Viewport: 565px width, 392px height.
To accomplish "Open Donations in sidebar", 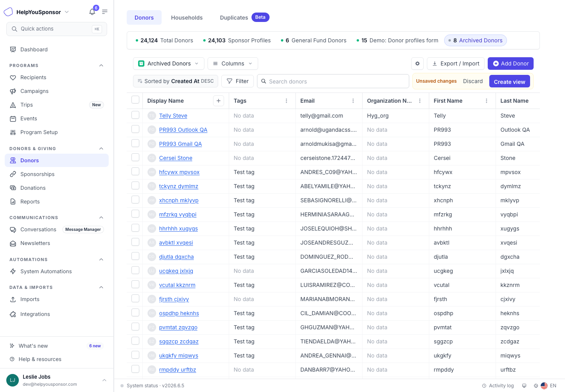I will 56,188.
